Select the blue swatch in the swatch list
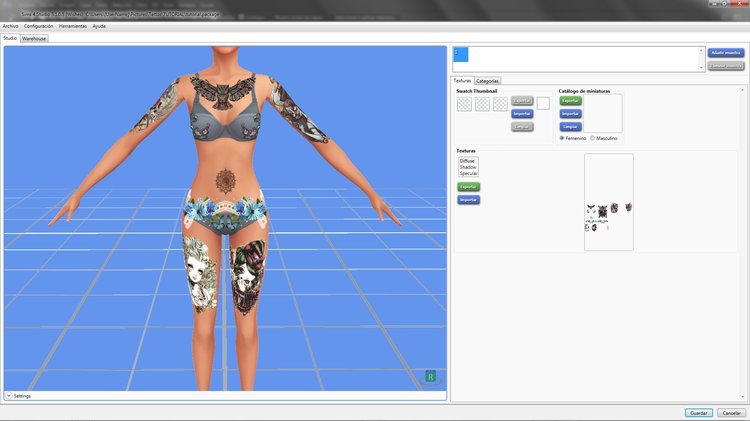The image size is (750, 421). pyautogui.click(x=461, y=55)
